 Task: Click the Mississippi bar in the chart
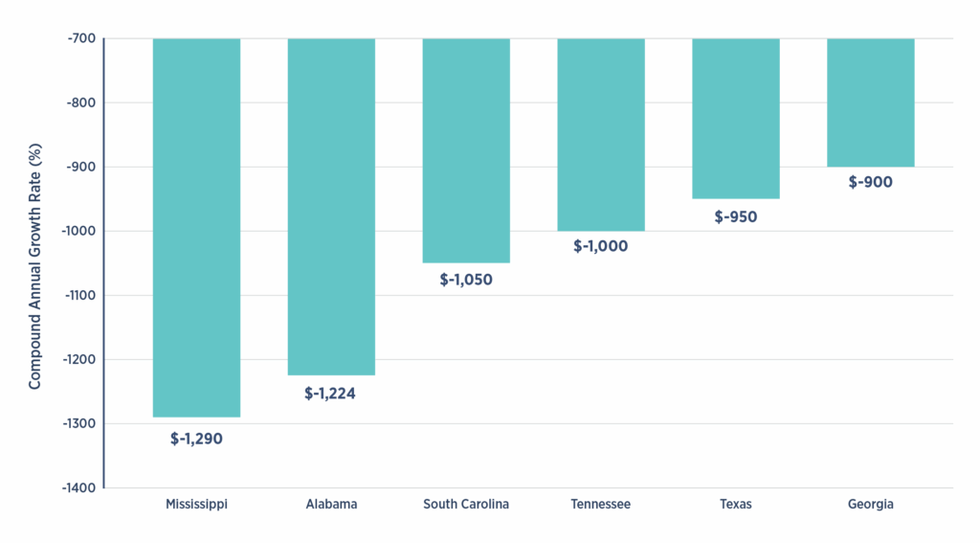pyautogui.click(x=196, y=227)
